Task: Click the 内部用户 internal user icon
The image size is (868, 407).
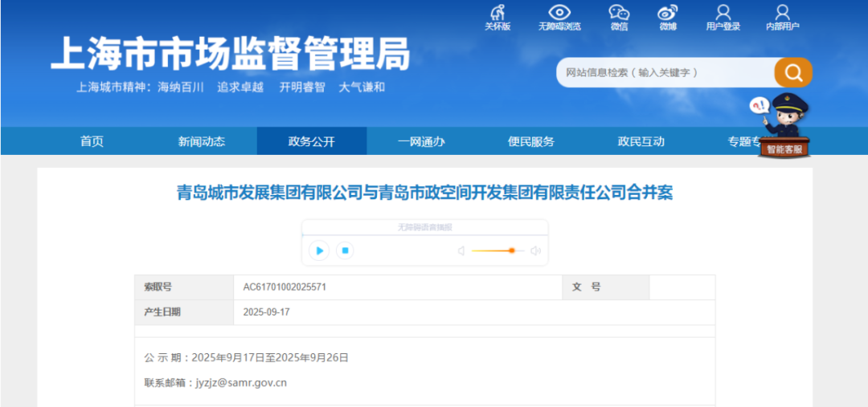Action: pos(782,18)
